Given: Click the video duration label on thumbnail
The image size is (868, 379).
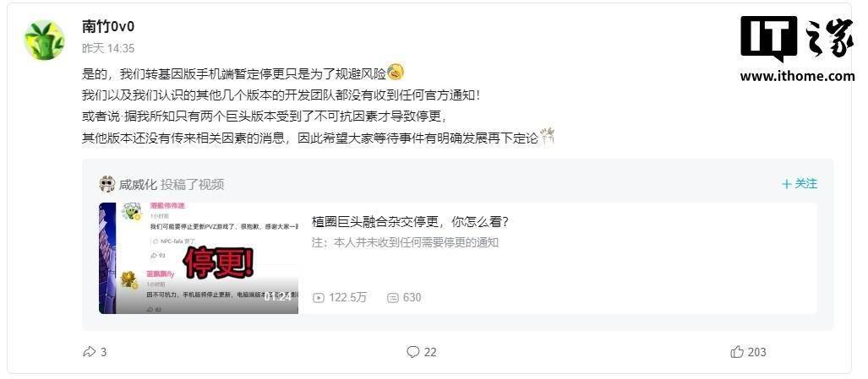Looking at the screenshot, I should pos(277,296).
